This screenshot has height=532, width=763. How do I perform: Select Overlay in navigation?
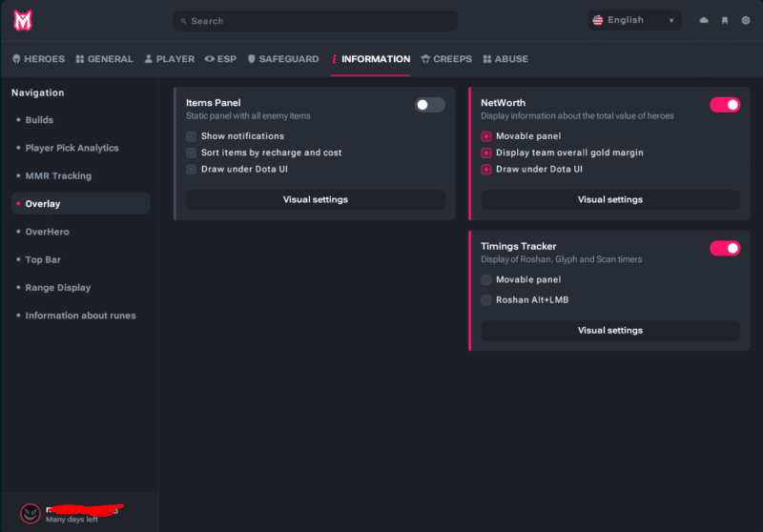[80, 204]
